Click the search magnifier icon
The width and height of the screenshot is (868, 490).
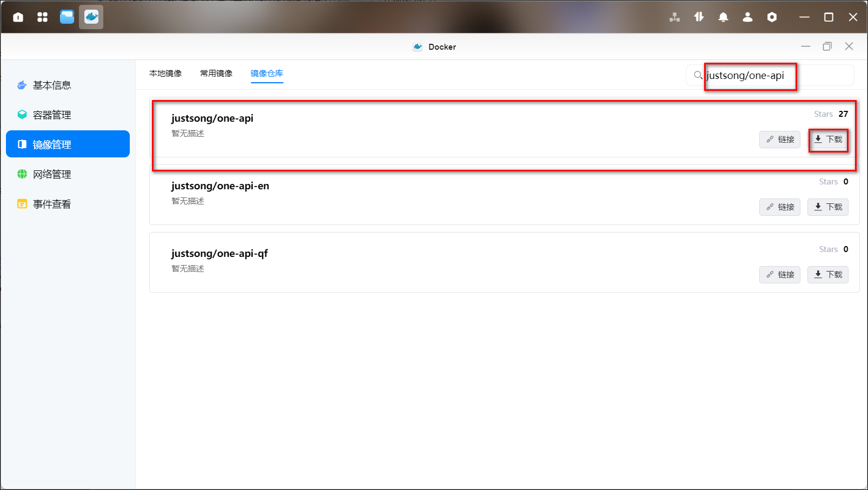coord(698,75)
